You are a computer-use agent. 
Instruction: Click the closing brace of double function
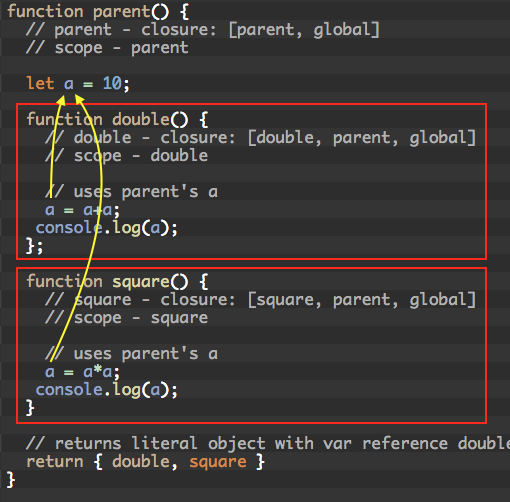35,247
